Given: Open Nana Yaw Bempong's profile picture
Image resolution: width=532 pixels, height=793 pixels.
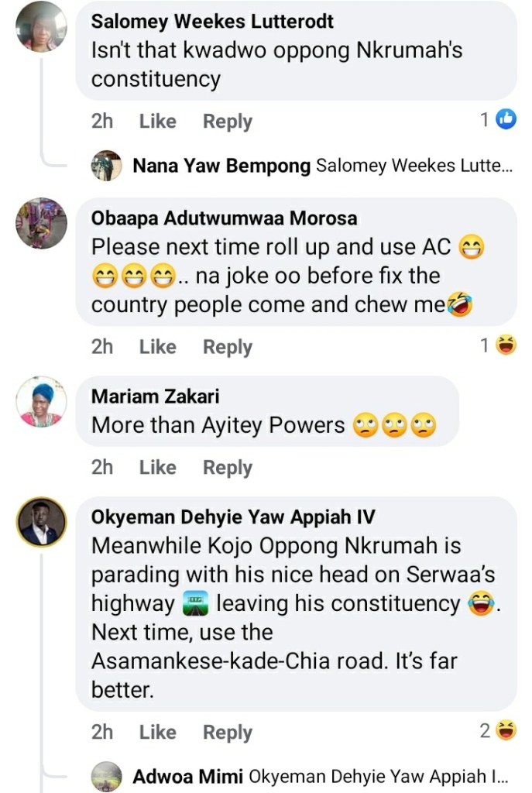Looking at the screenshot, I should click(x=108, y=164).
